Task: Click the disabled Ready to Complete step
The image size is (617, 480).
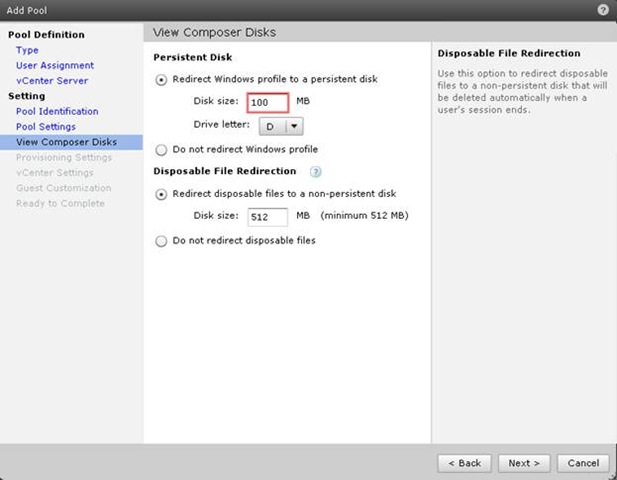Action: [x=60, y=203]
